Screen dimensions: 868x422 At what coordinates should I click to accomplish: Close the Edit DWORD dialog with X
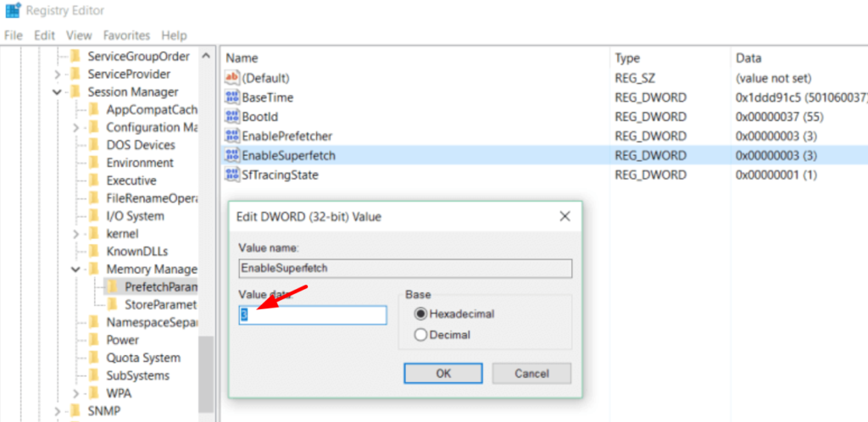coord(565,217)
